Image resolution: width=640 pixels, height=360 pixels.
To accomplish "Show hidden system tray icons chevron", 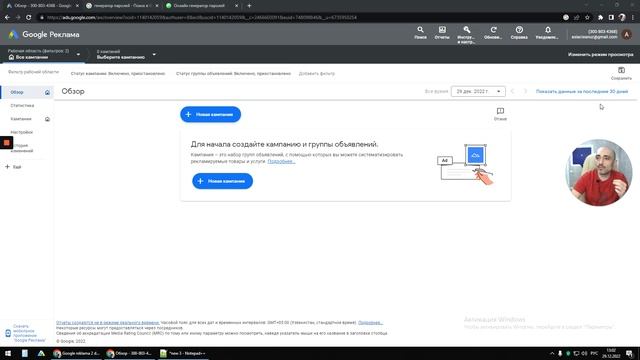I will [x=552, y=353].
